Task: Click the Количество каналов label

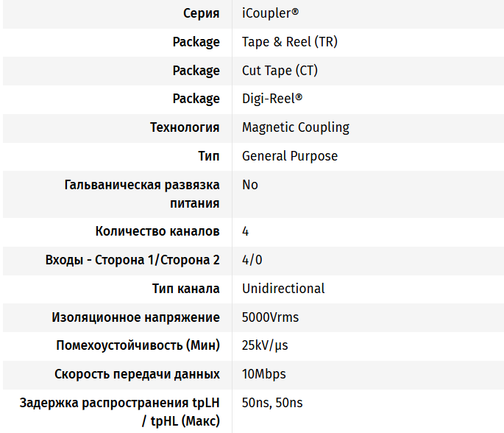Action: tap(157, 231)
